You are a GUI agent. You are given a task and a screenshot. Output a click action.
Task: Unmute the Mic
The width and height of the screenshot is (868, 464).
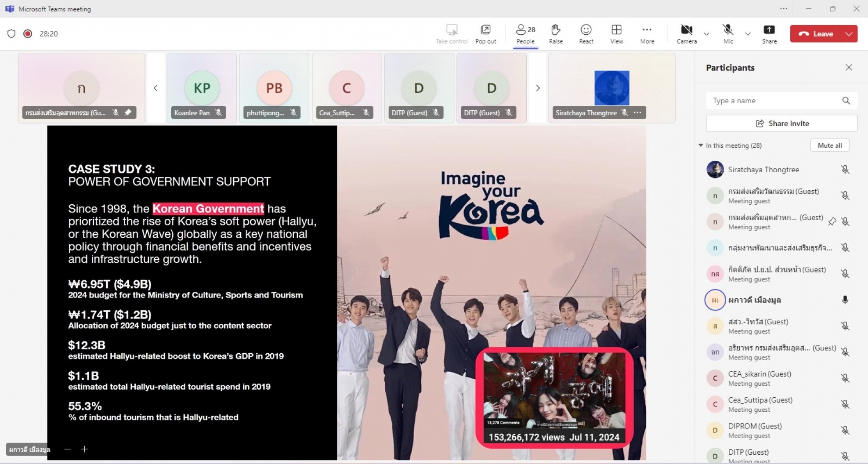point(728,34)
